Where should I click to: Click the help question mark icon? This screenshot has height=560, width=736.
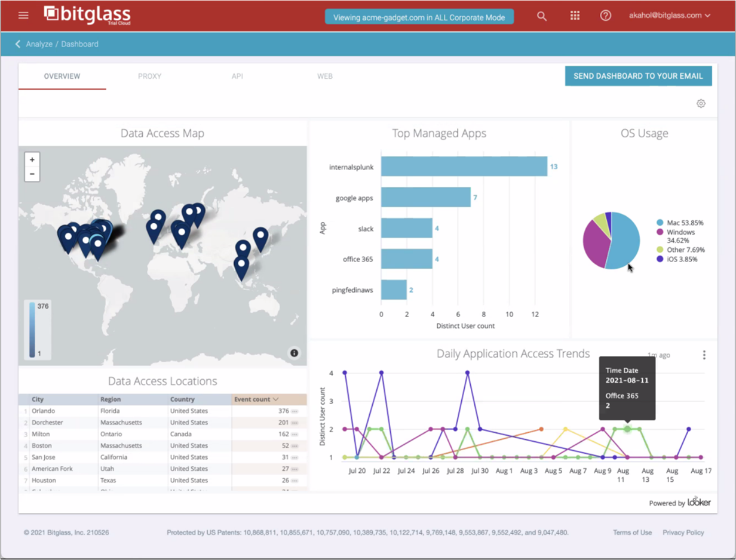pos(606,16)
